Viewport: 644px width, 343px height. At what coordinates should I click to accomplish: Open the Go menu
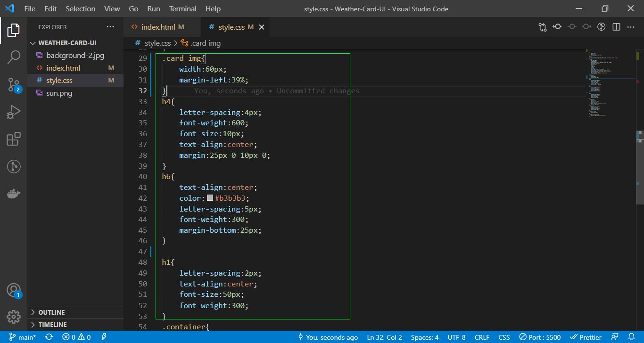[133, 8]
